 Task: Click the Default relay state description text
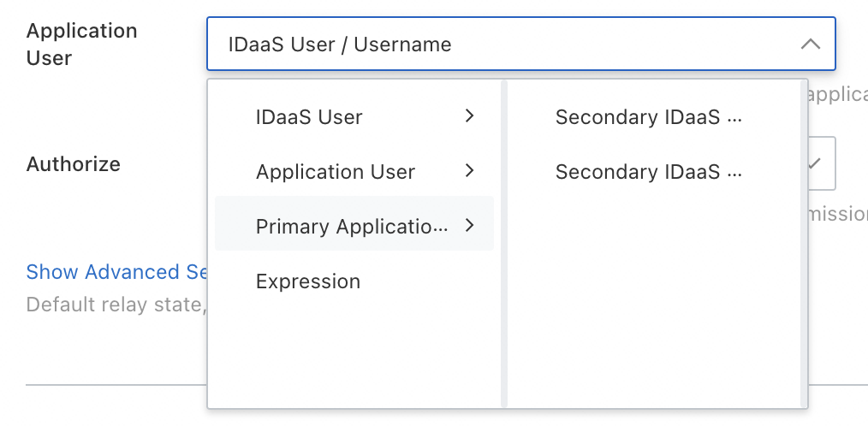click(116, 305)
